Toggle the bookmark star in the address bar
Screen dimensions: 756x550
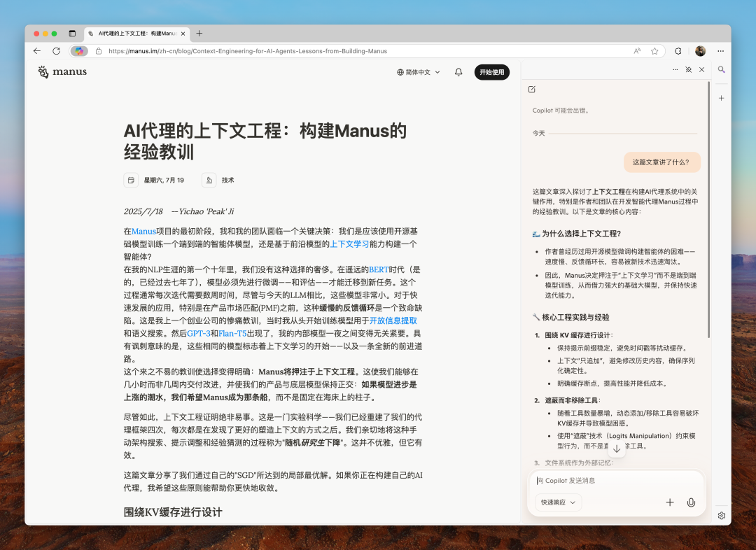click(654, 50)
